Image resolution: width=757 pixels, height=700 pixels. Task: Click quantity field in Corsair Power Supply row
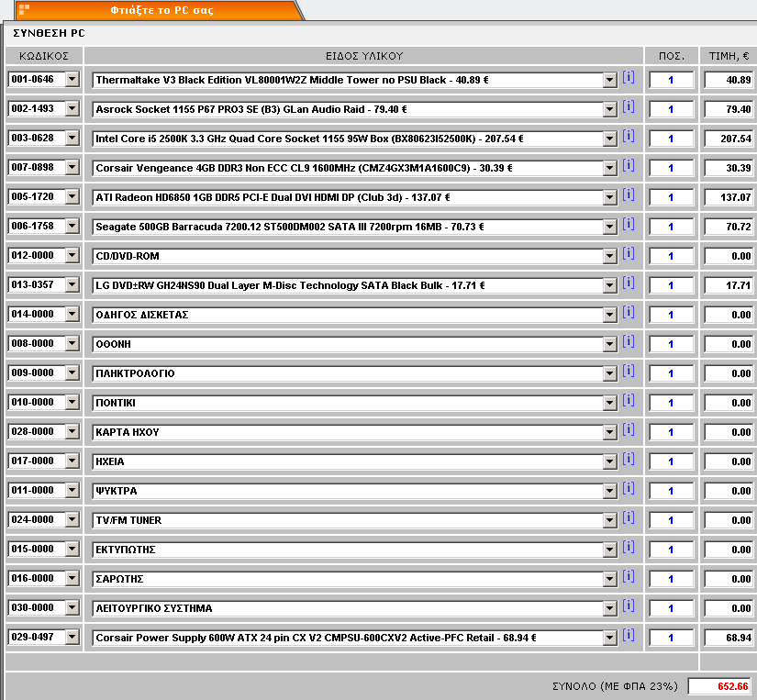click(671, 638)
